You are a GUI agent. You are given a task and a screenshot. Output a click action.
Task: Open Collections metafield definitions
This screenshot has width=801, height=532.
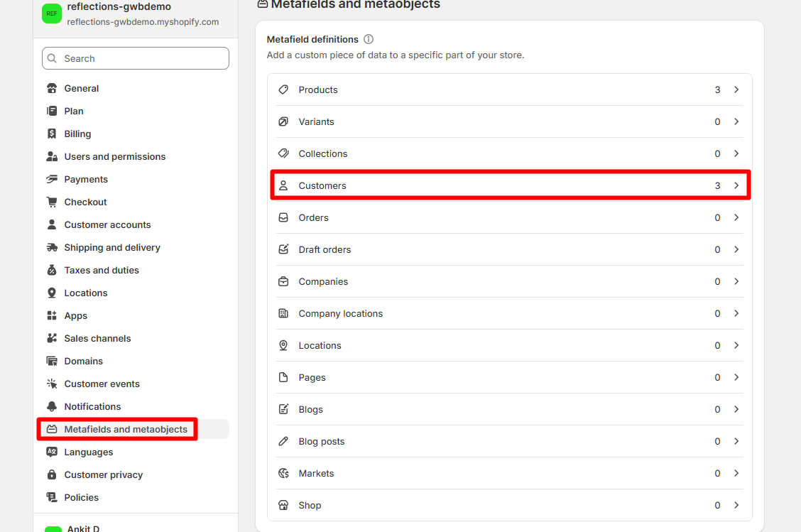[322, 153]
